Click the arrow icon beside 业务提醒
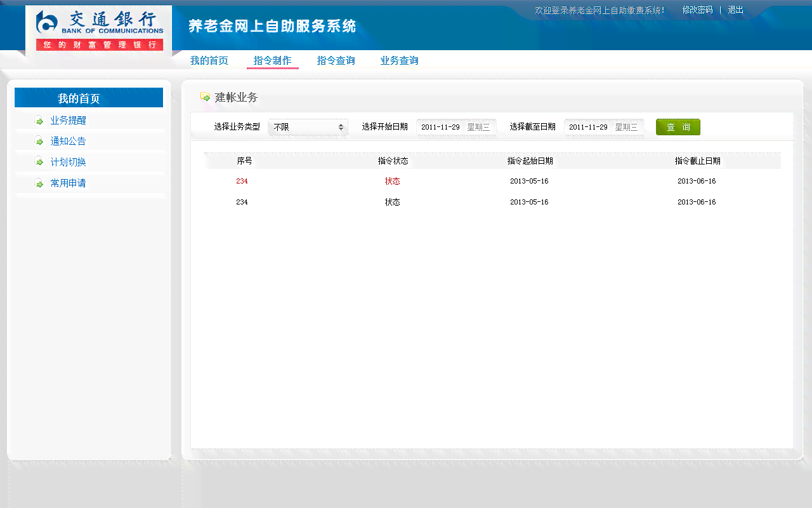 click(39, 121)
